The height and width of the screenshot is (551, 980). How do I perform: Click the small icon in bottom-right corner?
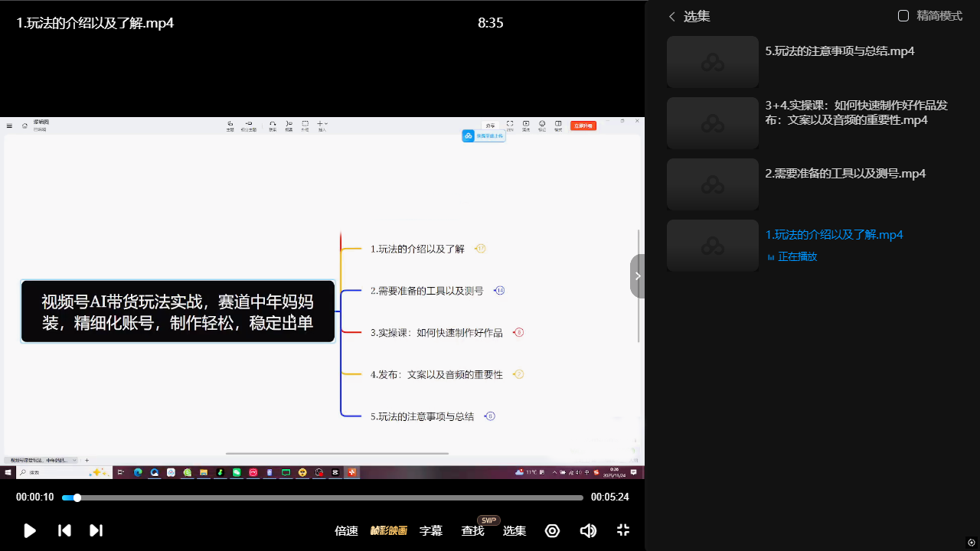[972, 543]
